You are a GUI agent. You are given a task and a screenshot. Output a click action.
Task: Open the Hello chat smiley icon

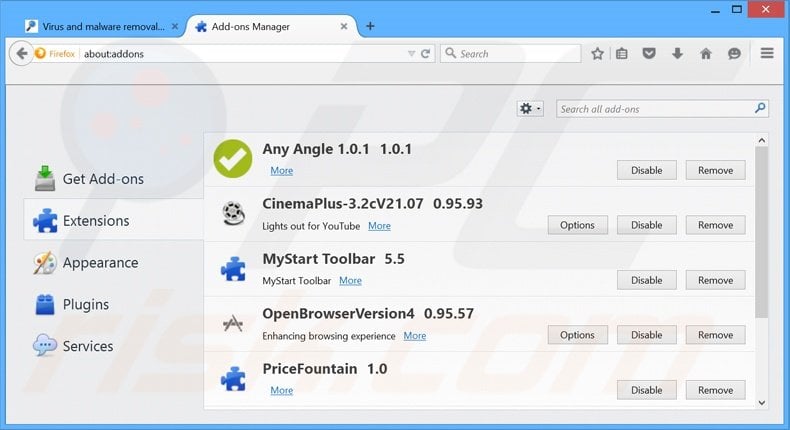click(x=734, y=53)
